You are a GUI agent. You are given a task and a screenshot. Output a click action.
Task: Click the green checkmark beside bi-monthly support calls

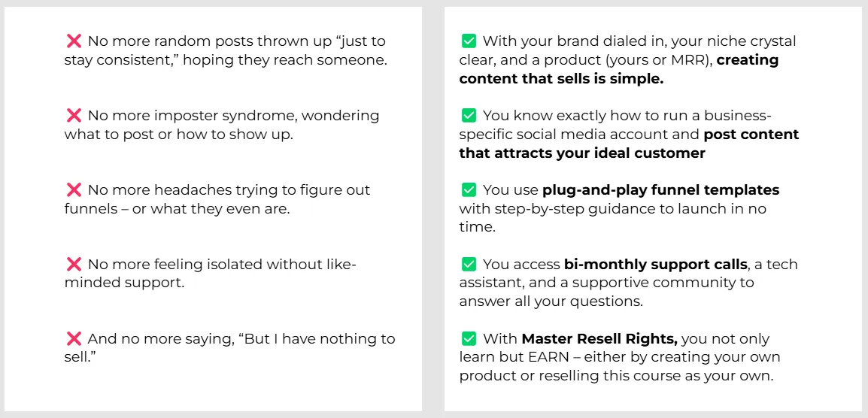tap(469, 264)
